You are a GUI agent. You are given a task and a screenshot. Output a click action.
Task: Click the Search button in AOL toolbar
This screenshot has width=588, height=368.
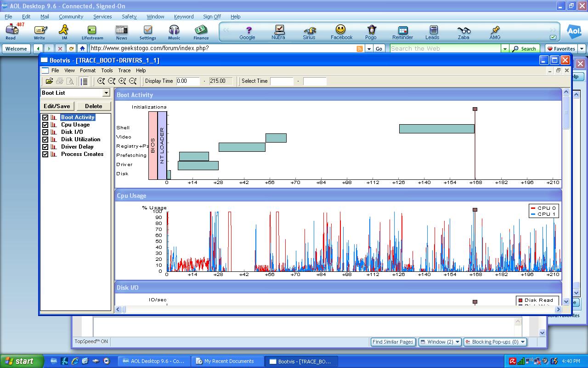(x=525, y=48)
